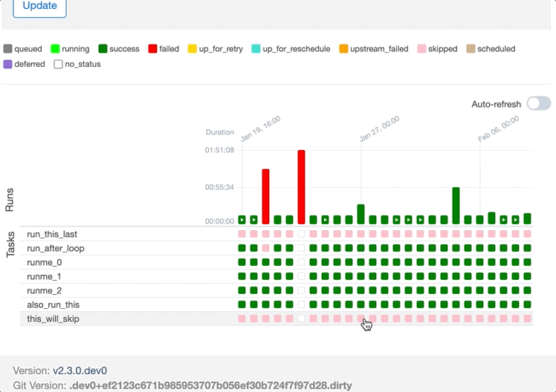The image size is (556, 392).
Task: Select the rightmost green run bar
Action: pos(527,219)
